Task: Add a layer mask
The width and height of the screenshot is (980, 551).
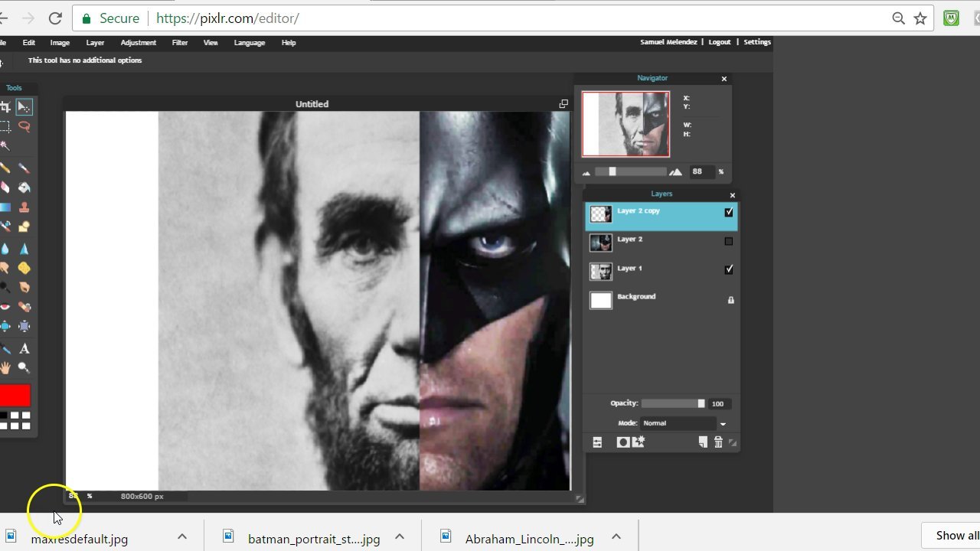Action: pyautogui.click(x=622, y=442)
